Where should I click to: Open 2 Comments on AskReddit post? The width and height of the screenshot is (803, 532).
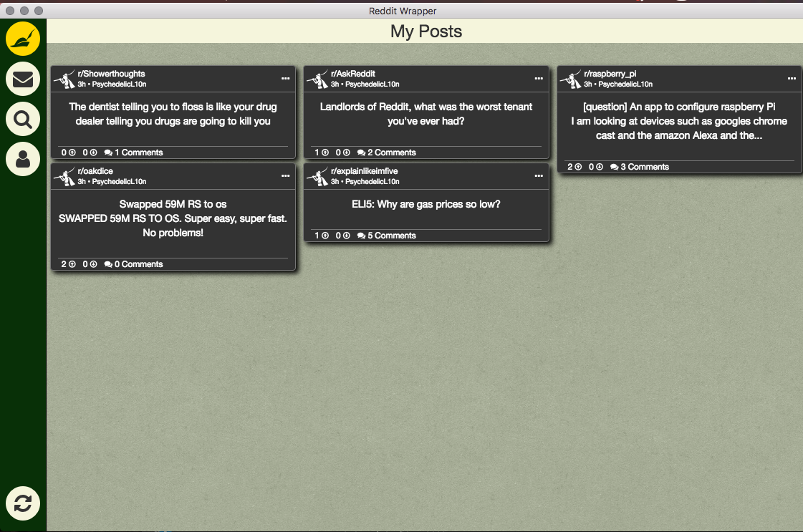pyautogui.click(x=387, y=153)
